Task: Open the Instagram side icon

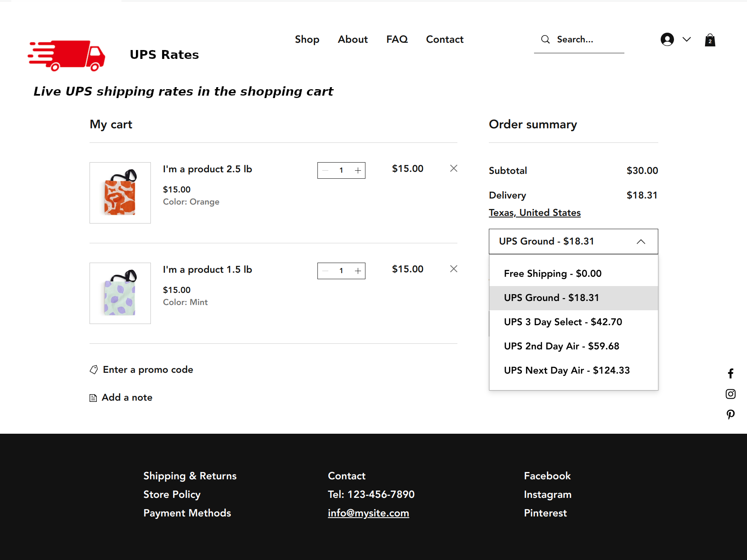Action: click(x=730, y=394)
